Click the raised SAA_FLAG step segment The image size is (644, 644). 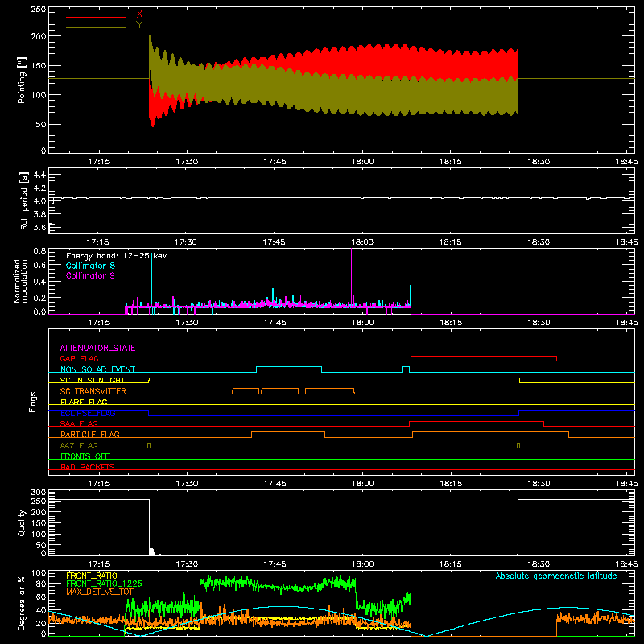[x=477, y=421]
